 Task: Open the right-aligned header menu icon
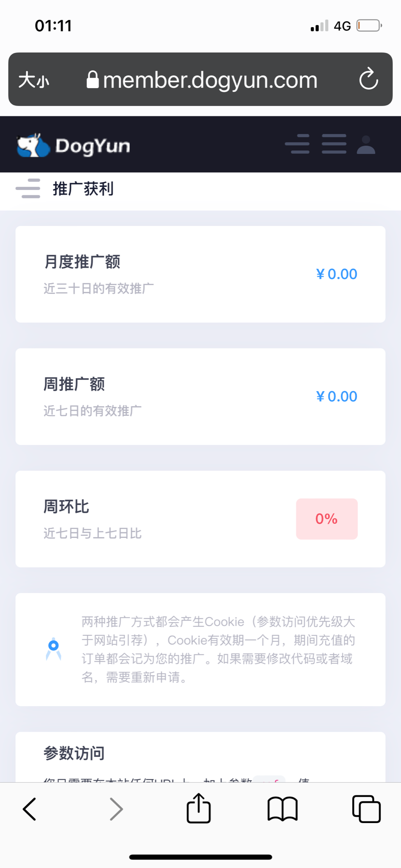pos(297,144)
